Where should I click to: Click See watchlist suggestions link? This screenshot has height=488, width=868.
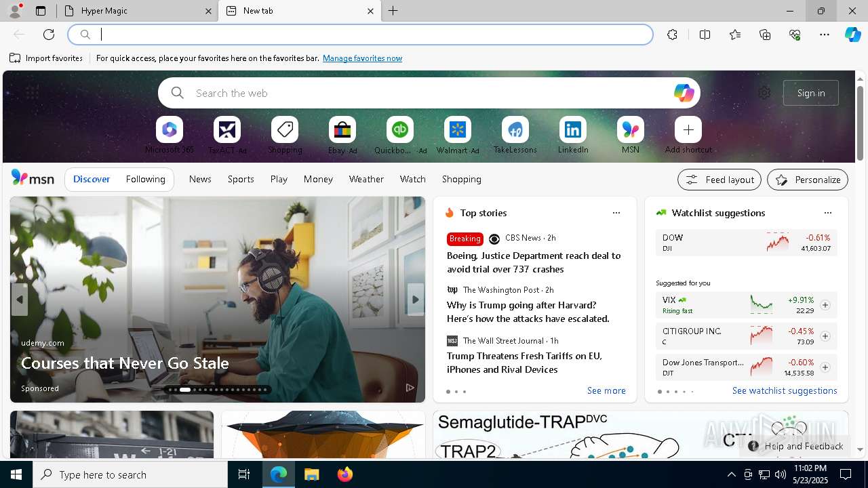point(785,390)
